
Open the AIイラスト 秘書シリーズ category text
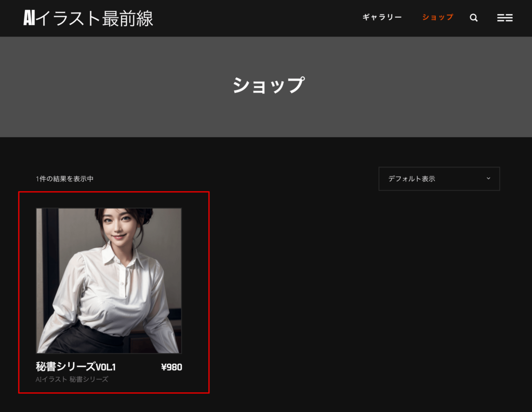pos(72,379)
